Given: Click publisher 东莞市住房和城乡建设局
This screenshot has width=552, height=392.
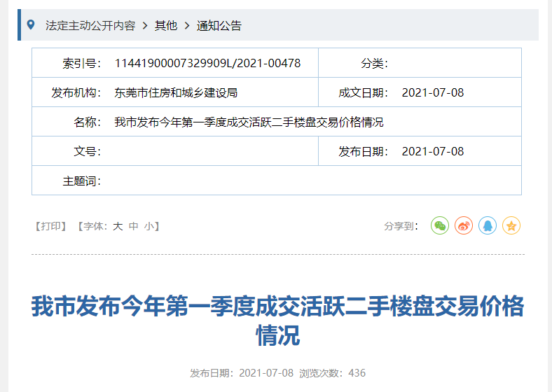Looking at the screenshot, I should 176,93.
